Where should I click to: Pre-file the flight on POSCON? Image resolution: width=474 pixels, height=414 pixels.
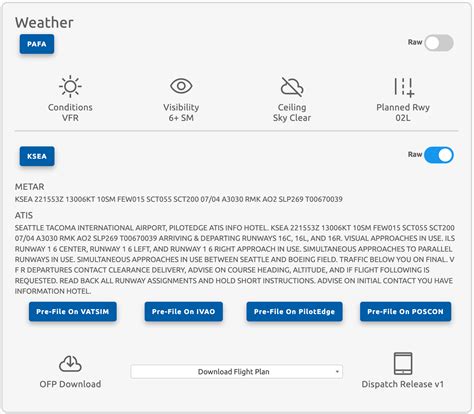(x=405, y=312)
